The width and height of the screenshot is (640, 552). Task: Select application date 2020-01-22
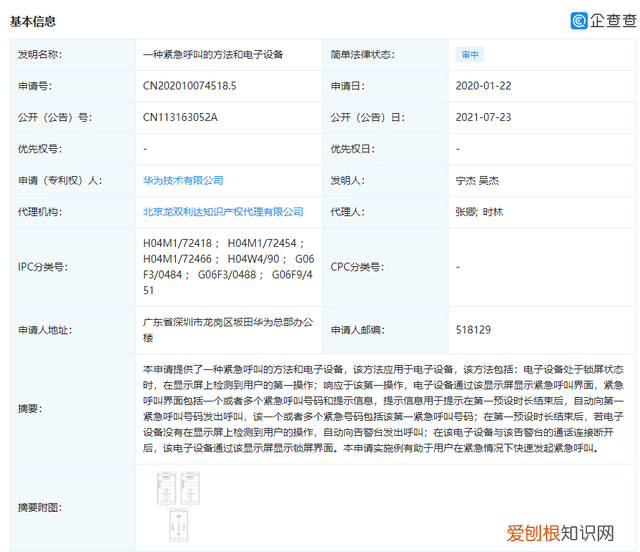click(483, 86)
